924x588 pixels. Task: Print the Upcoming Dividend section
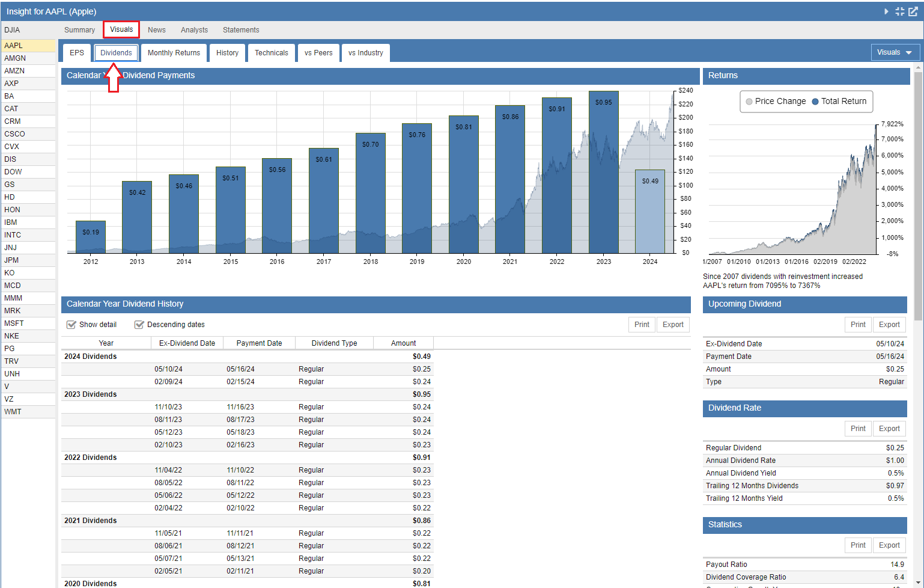coord(859,325)
